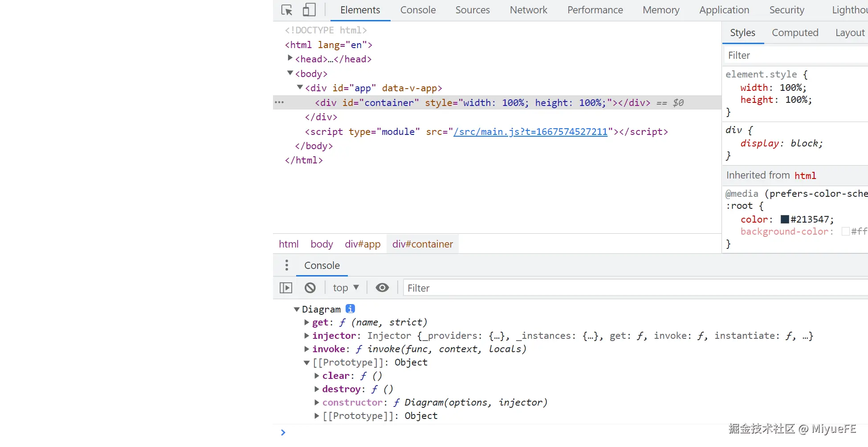
Task: Collapse the first [[Prototype]] Object entry
Action: 306,362
